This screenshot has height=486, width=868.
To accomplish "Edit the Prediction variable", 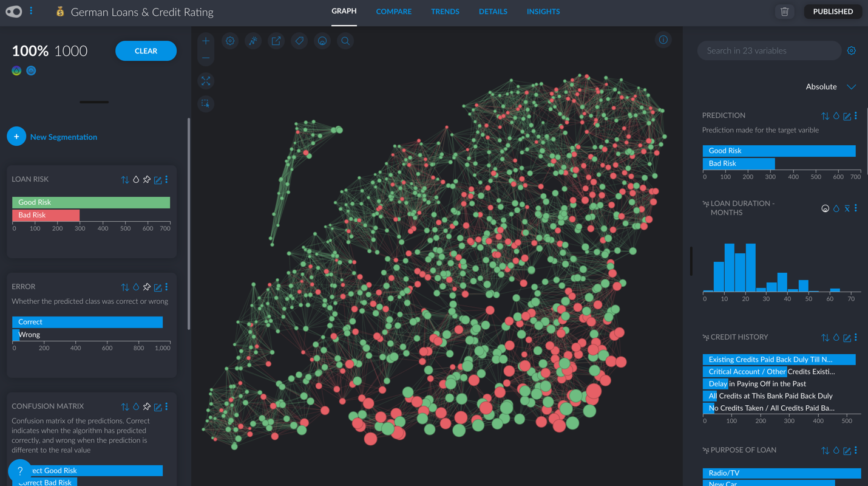I will coord(847,116).
